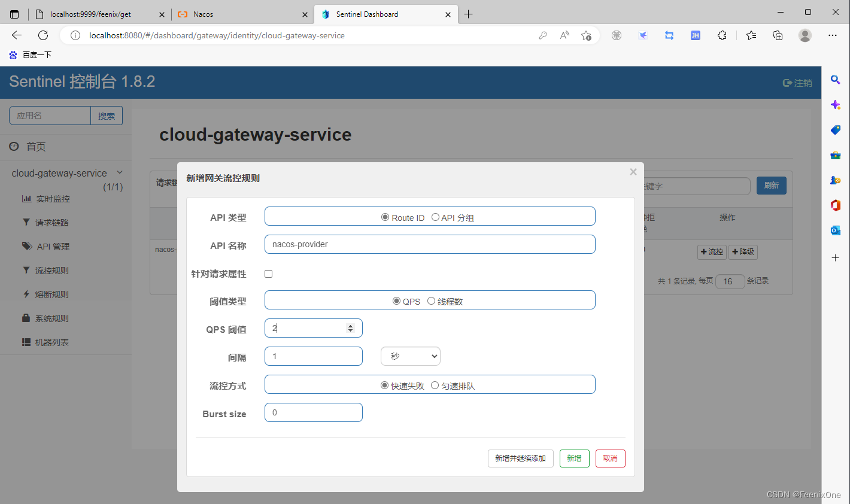Select the API 分组 radio button
This screenshot has width=850, height=504.
point(435,217)
